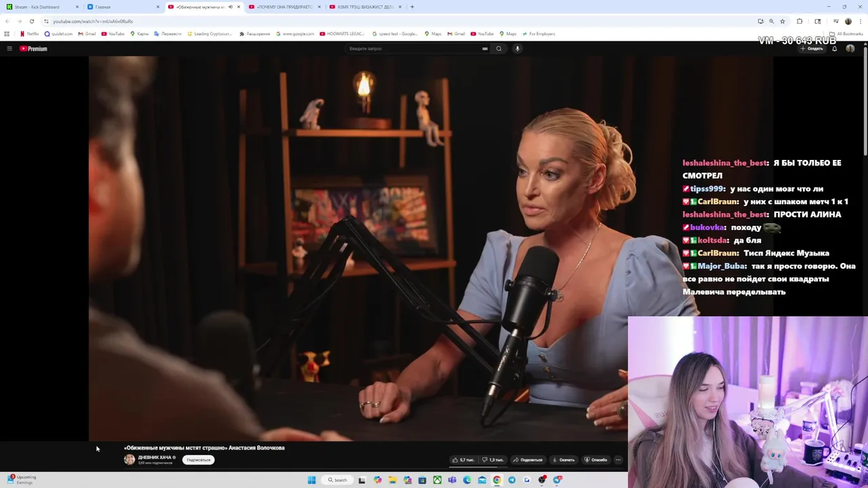This screenshot has width=868, height=488.
Task: Click the video title Анастасия Волочкова
Action: click(x=204, y=448)
